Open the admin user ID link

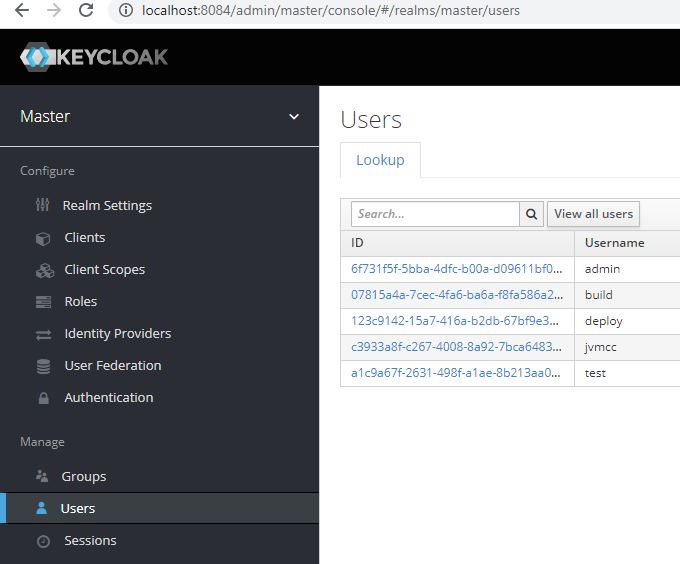click(456, 269)
